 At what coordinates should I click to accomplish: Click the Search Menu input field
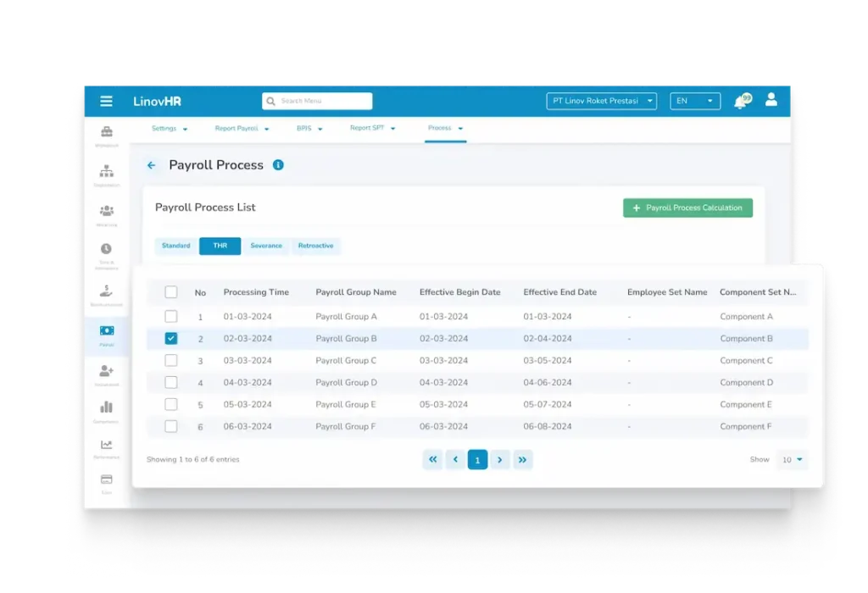pos(317,102)
